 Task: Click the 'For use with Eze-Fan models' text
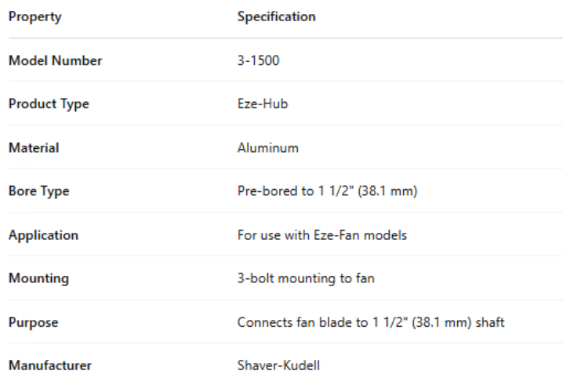321,234
